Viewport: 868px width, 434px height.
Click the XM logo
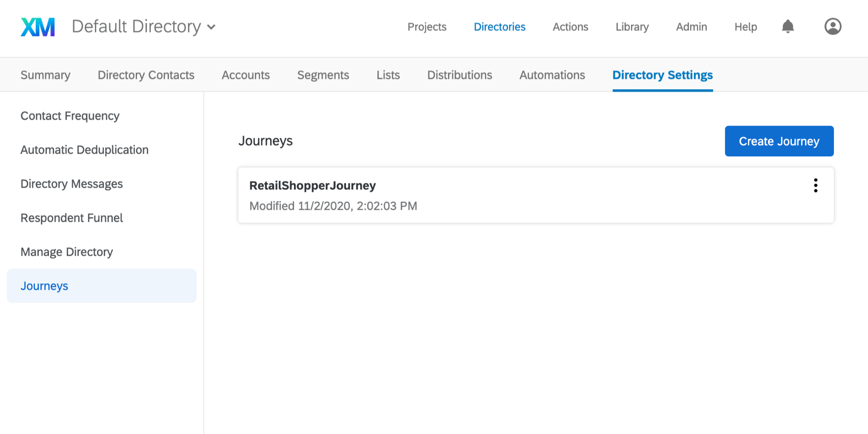point(38,27)
